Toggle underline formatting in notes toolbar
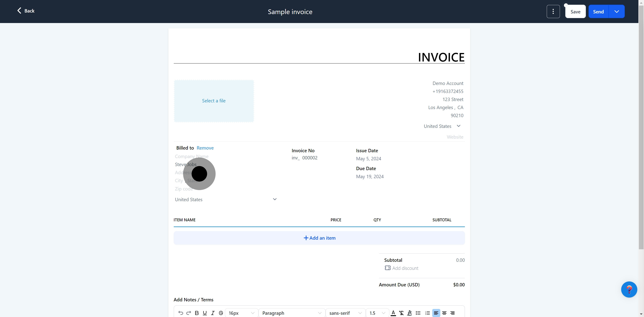Screen dimensions: 644x317 (x=205, y=313)
